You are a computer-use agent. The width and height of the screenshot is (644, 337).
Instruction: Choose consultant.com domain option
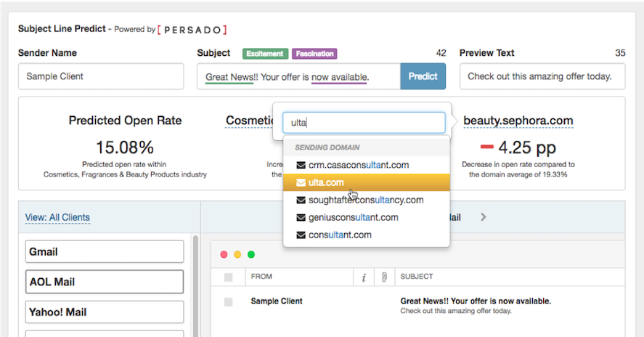click(x=367, y=235)
